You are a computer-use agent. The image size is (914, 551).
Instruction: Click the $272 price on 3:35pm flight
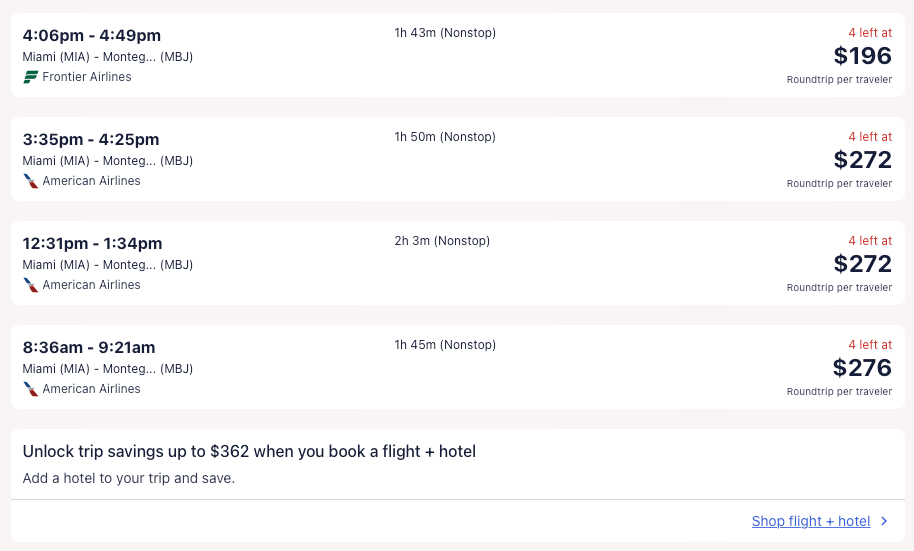click(862, 160)
